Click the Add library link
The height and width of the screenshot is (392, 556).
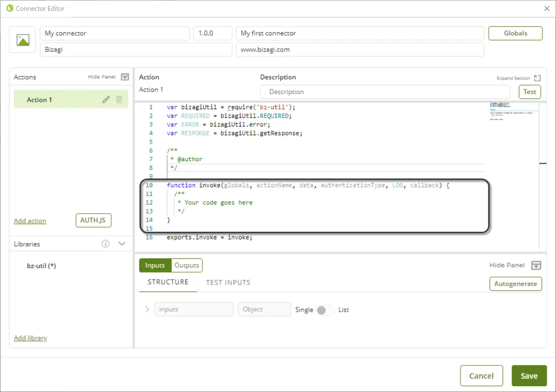click(31, 338)
